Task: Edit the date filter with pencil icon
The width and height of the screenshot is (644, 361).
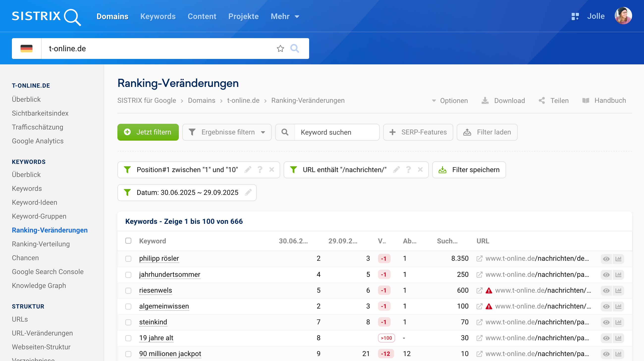Action: coord(248,192)
